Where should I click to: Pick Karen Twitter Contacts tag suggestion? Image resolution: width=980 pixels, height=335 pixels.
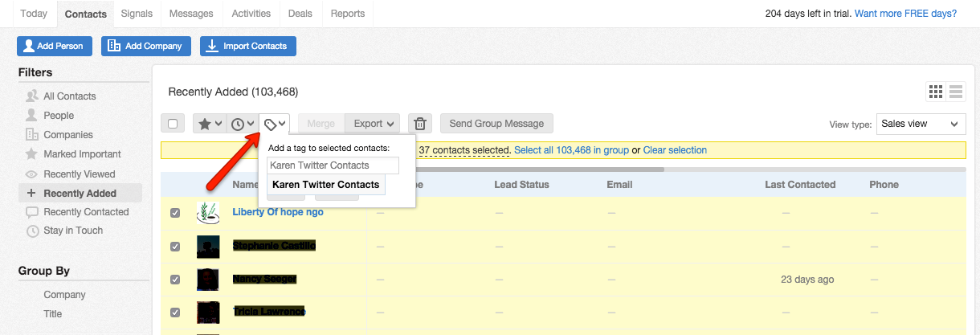(x=325, y=185)
